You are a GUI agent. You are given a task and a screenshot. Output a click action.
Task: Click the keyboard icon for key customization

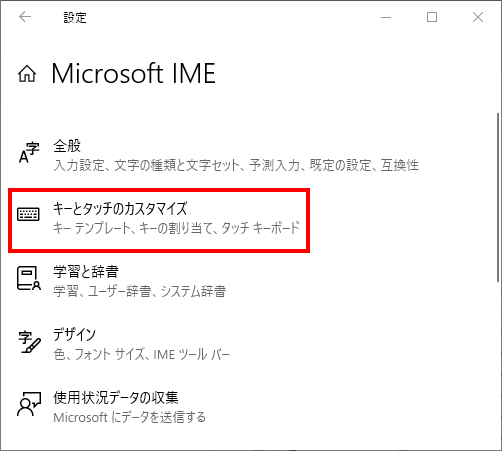[x=28, y=214]
